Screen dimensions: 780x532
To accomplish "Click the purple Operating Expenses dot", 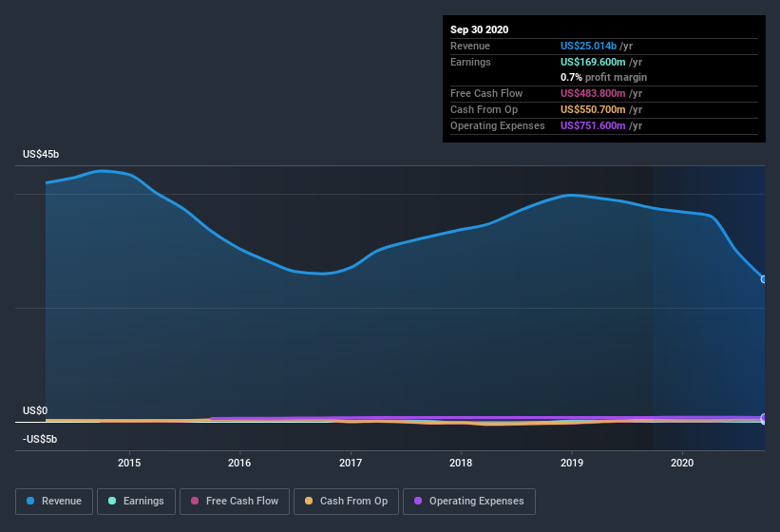I will point(418,501).
